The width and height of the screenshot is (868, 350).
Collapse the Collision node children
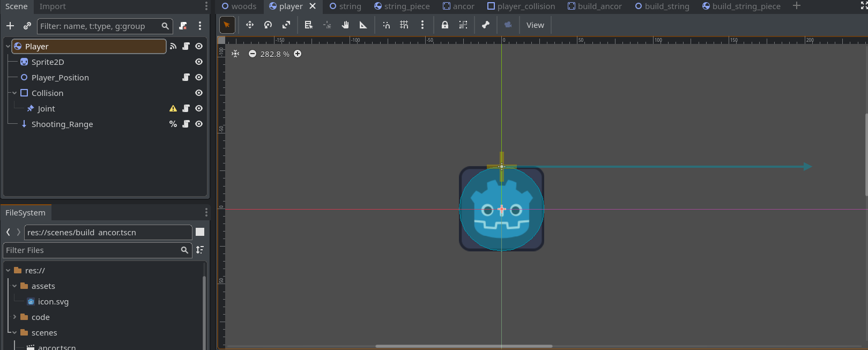point(14,93)
